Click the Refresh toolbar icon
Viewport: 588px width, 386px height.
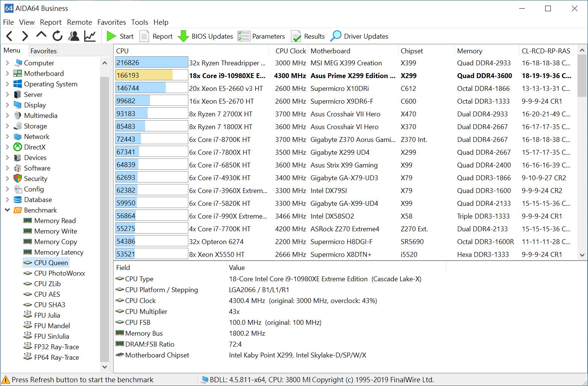coord(57,36)
